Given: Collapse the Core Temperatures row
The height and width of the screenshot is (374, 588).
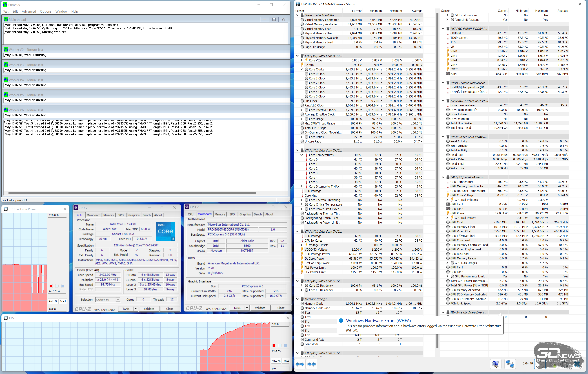Looking at the screenshot, I should (x=302, y=155).
